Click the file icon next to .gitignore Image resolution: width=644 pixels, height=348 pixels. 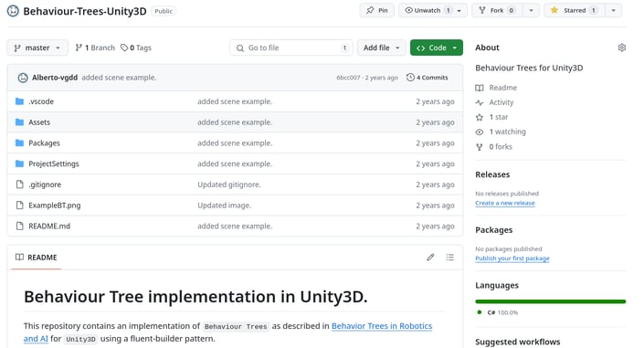pos(19,185)
